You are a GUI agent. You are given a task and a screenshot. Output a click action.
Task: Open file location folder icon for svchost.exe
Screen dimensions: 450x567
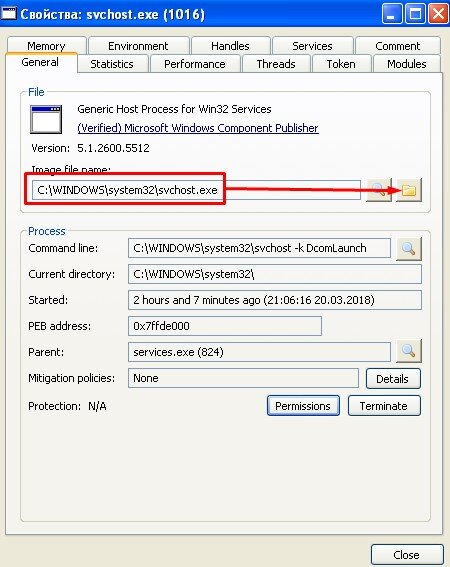click(409, 190)
